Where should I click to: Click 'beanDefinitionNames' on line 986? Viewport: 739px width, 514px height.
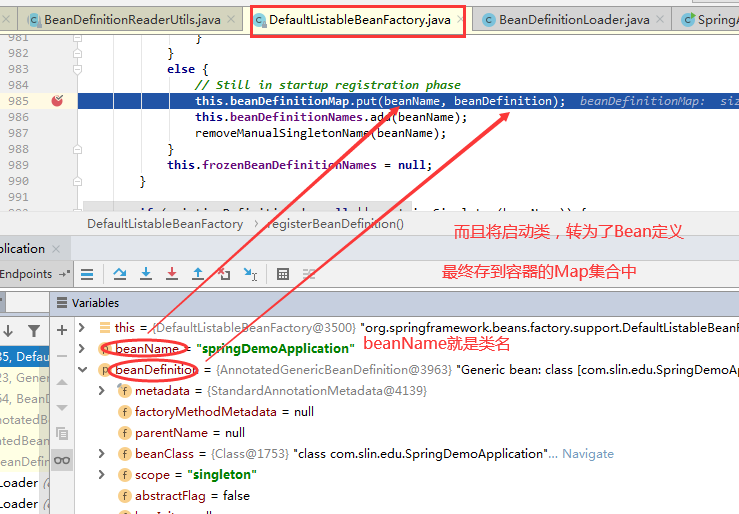click(296, 117)
